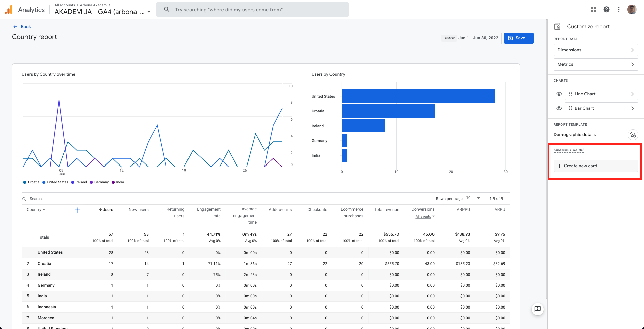Open the three-dot more options menu
Viewport: 644px width, 329px height.
619,10
